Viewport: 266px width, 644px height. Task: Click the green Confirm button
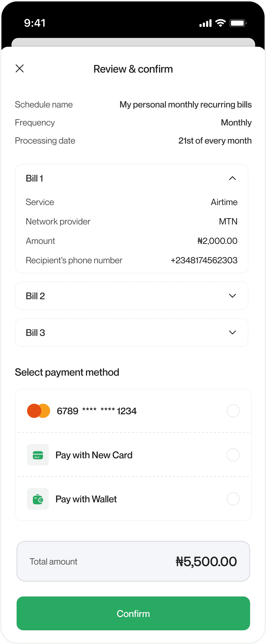point(133,613)
